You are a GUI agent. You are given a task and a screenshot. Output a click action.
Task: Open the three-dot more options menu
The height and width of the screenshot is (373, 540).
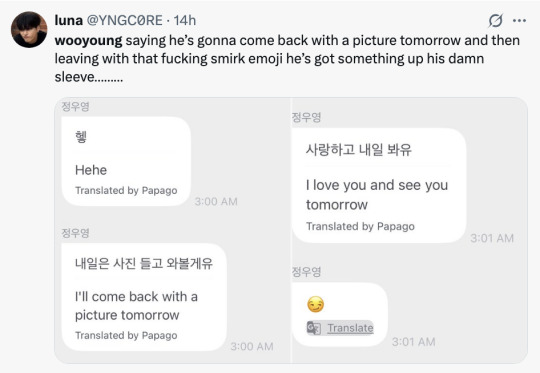(x=519, y=21)
